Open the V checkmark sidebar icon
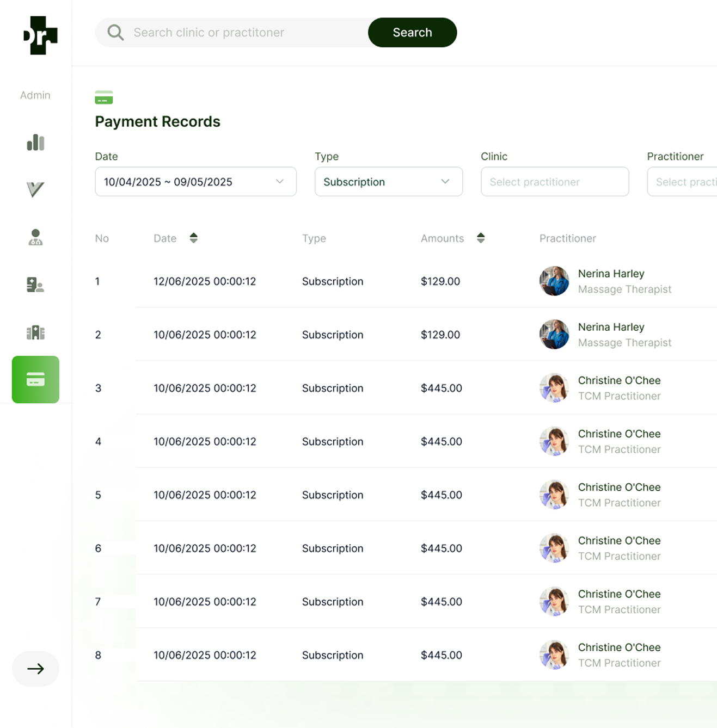This screenshot has height=728, width=717. (x=35, y=189)
